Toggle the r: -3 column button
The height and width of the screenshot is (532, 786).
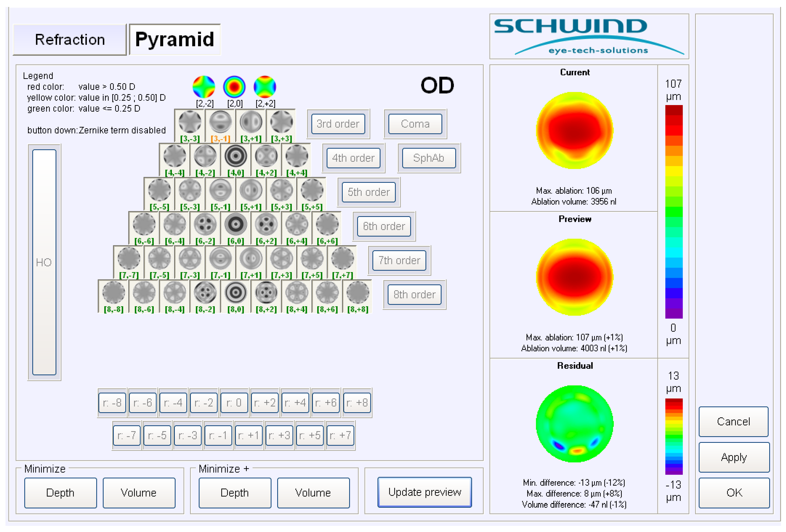point(188,435)
